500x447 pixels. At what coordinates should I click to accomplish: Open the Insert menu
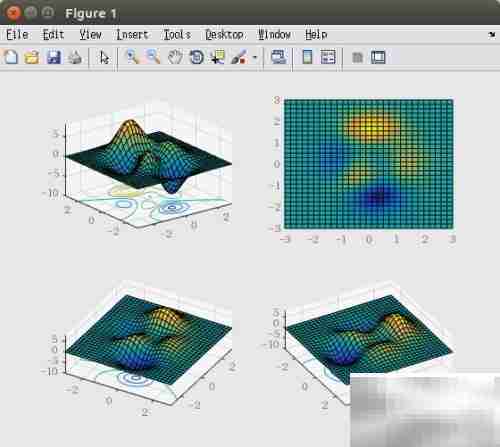click(132, 35)
